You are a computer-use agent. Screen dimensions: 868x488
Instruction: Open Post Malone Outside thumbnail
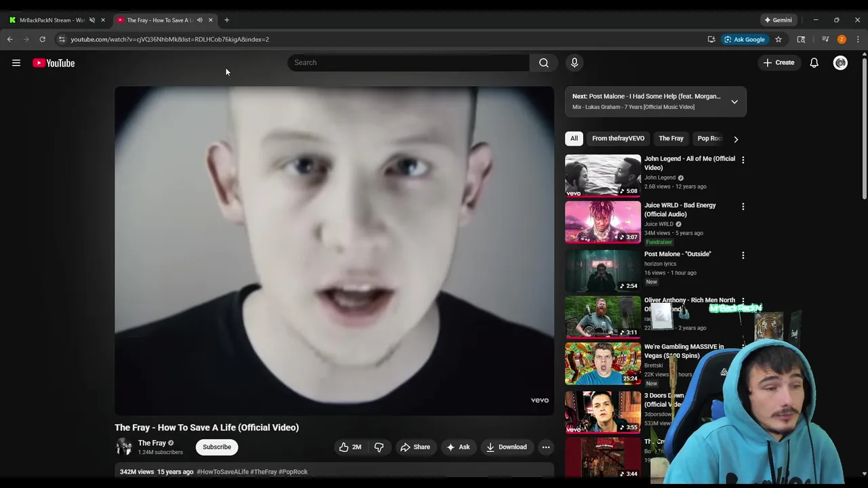coord(603,270)
